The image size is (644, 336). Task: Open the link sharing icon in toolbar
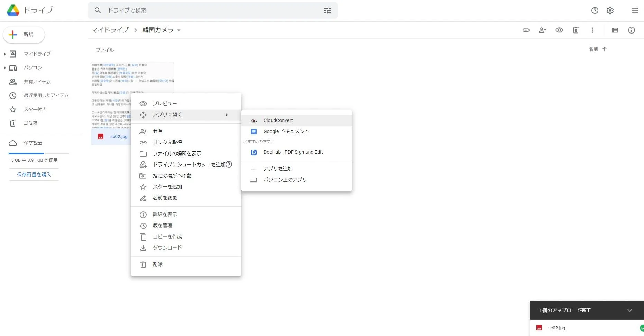tap(526, 30)
